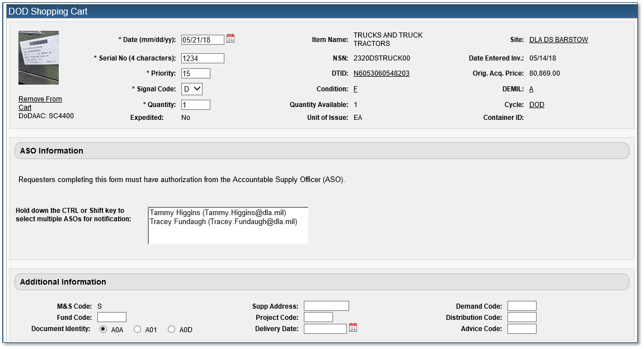Image resolution: width=644 pixels, height=349 pixels.
Task: Select the A01 document identity option
Action: [x=137, y=329]
